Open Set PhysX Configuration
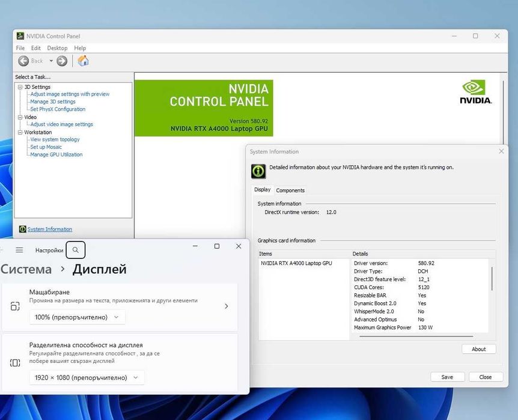 tap(58, 109)
